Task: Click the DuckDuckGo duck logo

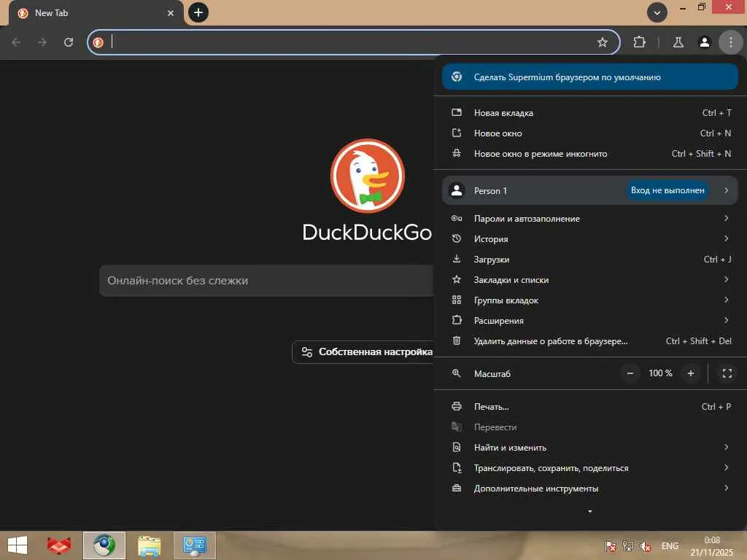Action: tap(368, 176)
